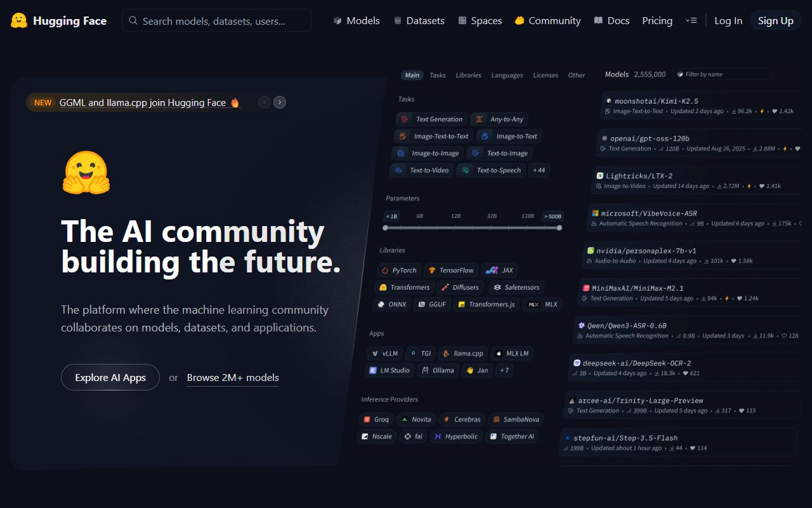Click the Explore AI Apps button

coord(110,377)
